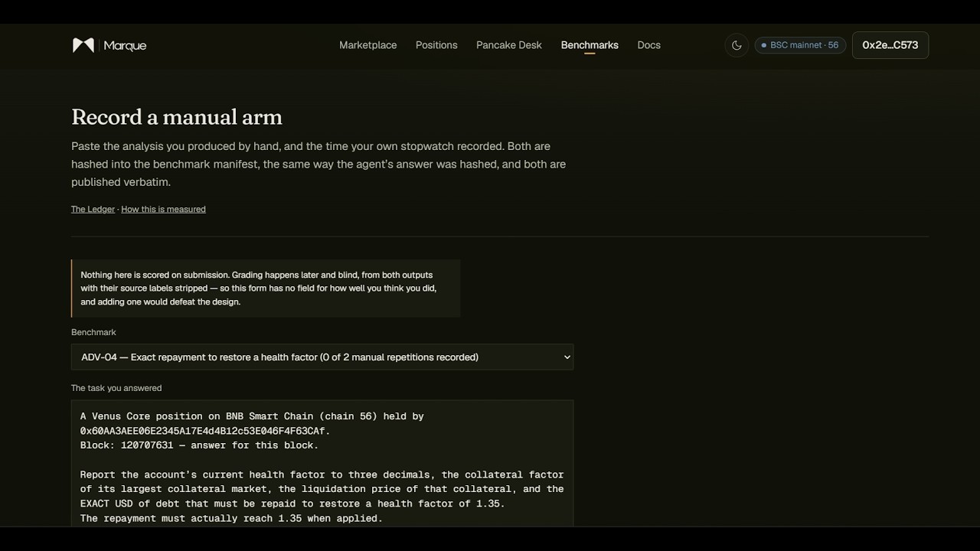This screenshot has width=980, height=551.
Task: Go to Positions page
Action: pos(436,45)
